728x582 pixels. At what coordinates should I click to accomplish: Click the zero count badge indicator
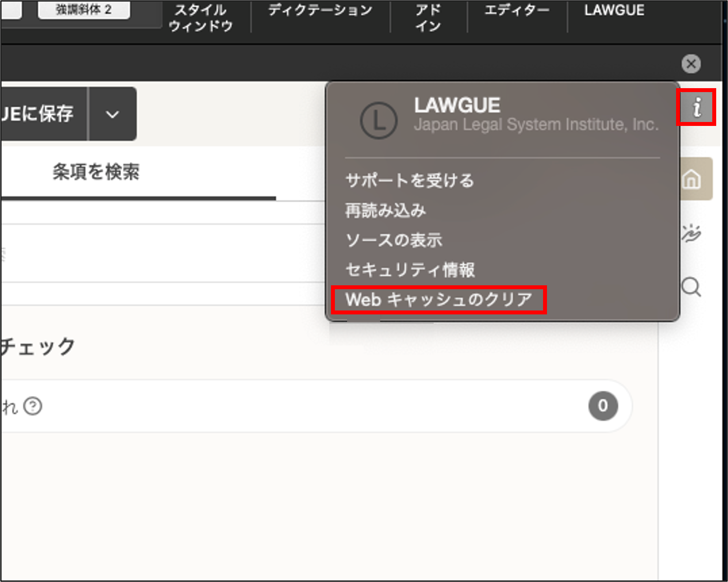603,406
